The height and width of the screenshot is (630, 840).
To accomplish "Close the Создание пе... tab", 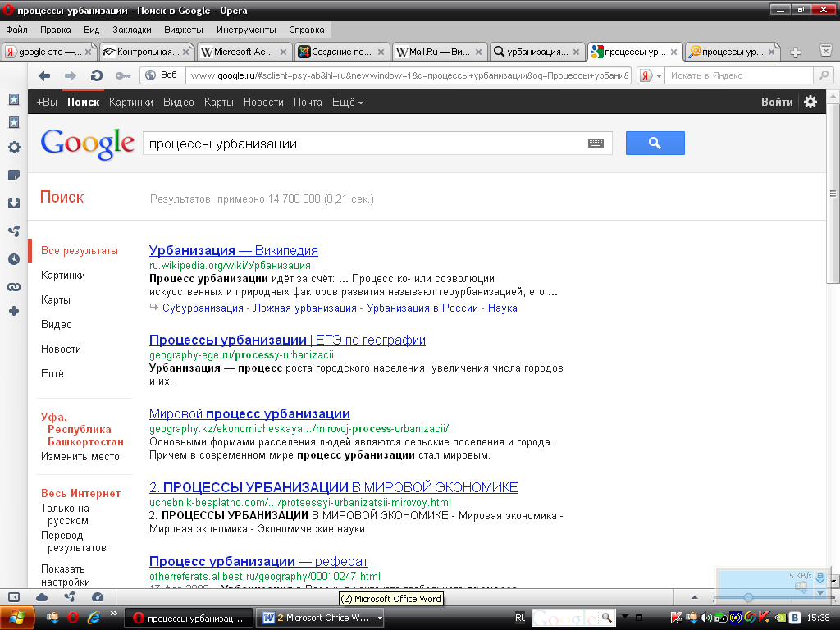I will pyautogui.click(x=381, y=52).
